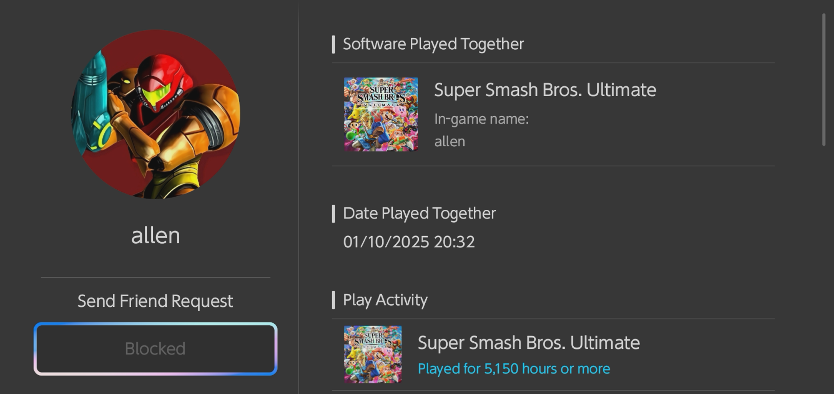Viewport: 834px width, 394px height.
Task: Click the vertical scrollbar on the right
Action: (824, 80)
